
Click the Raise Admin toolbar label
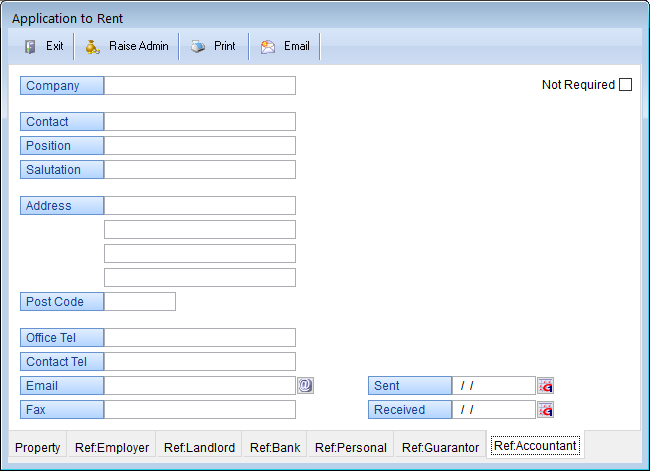139,46
